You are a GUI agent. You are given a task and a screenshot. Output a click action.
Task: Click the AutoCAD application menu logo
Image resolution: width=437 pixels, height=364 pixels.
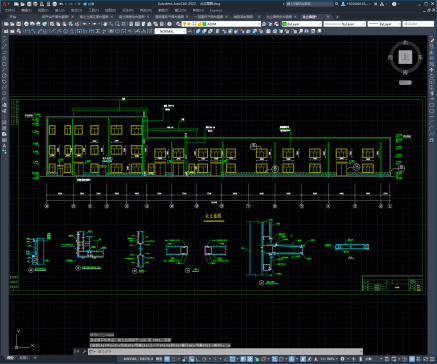tap(4, 4)
